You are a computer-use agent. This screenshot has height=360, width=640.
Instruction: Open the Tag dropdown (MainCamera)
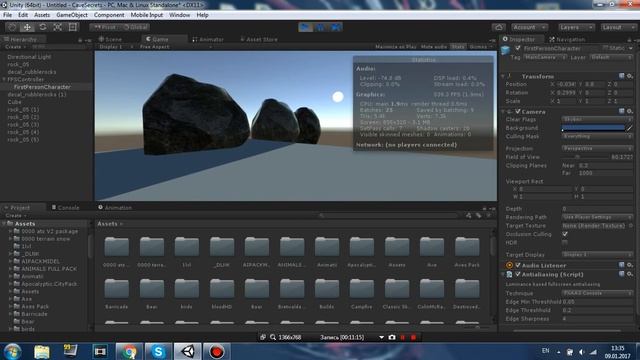[x=544, y=58]
